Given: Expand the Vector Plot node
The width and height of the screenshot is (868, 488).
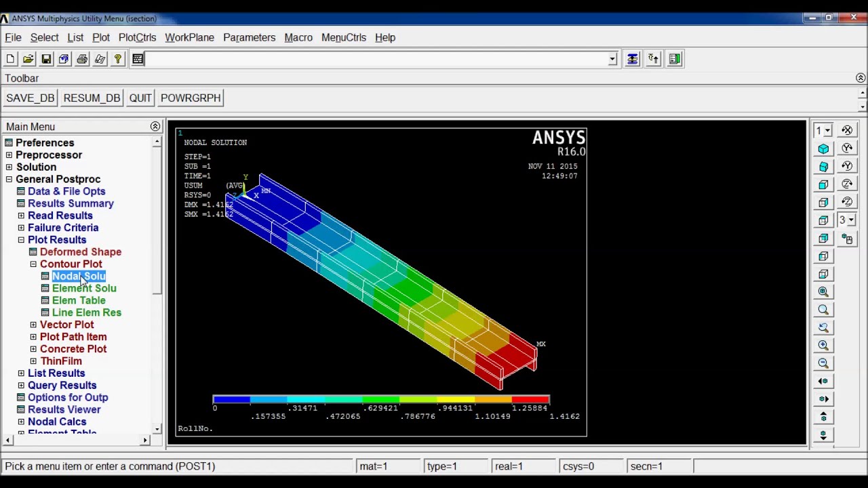Looking at the screenshot, I should tap(33, 325).
